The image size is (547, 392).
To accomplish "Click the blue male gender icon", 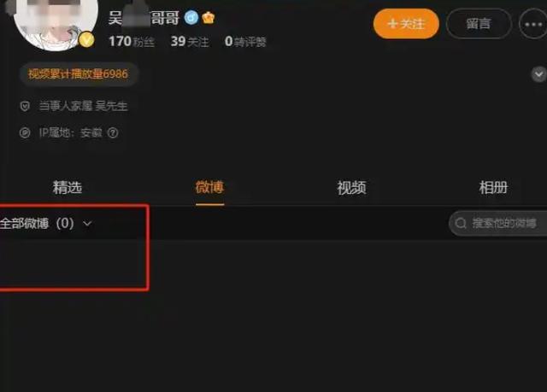I will point(191,17).
